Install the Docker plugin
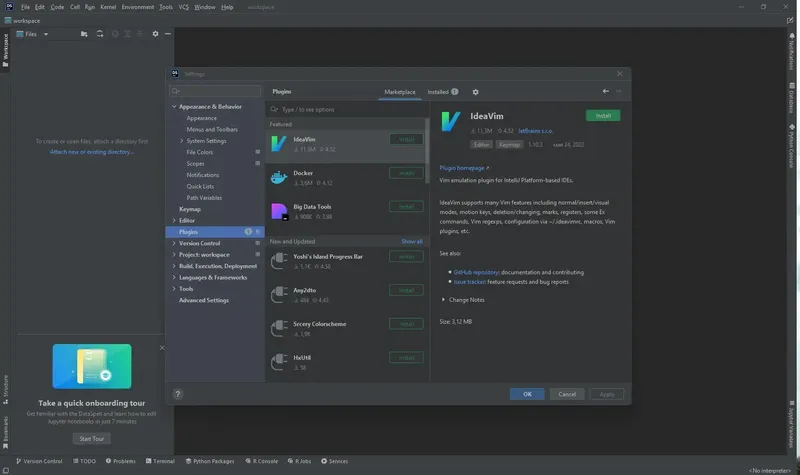Viewport: 800px width, 475px height. (x=406, y=173)
